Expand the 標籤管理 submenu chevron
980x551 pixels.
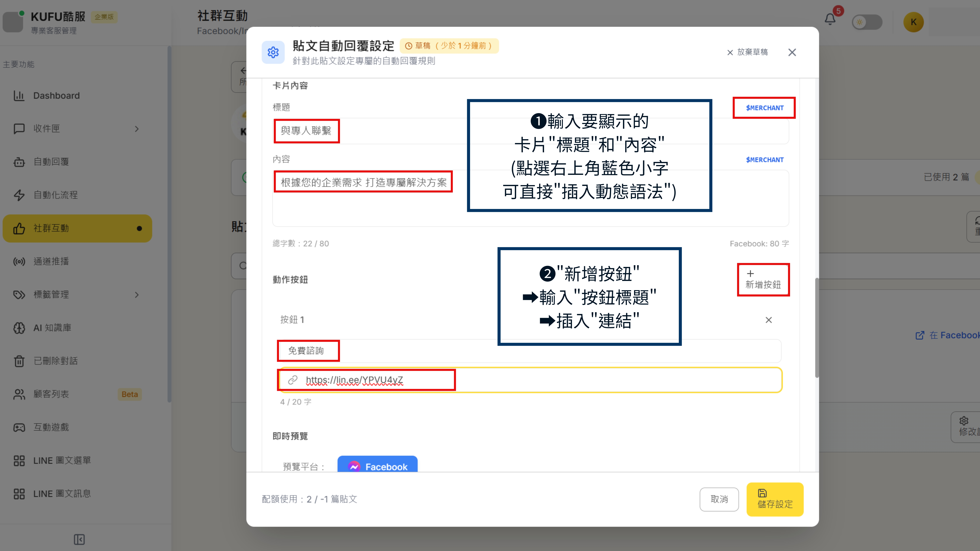(x=137, y=295)
